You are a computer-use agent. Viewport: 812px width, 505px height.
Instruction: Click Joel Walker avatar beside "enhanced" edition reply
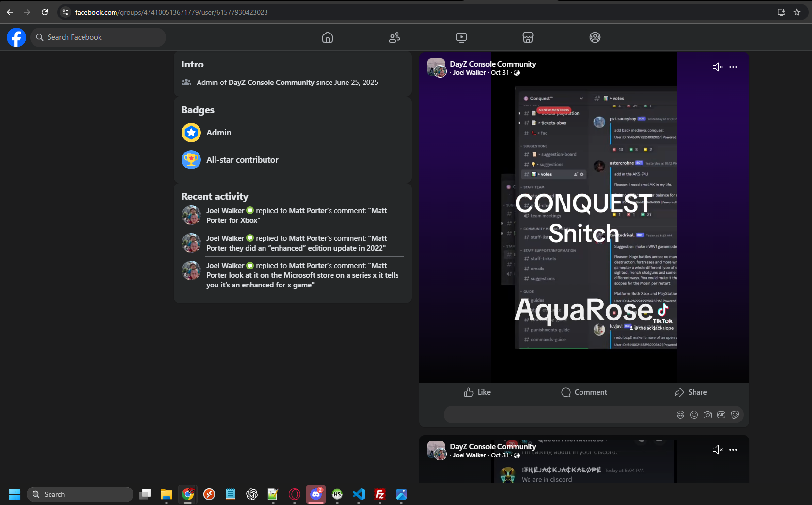click(191, 243)
